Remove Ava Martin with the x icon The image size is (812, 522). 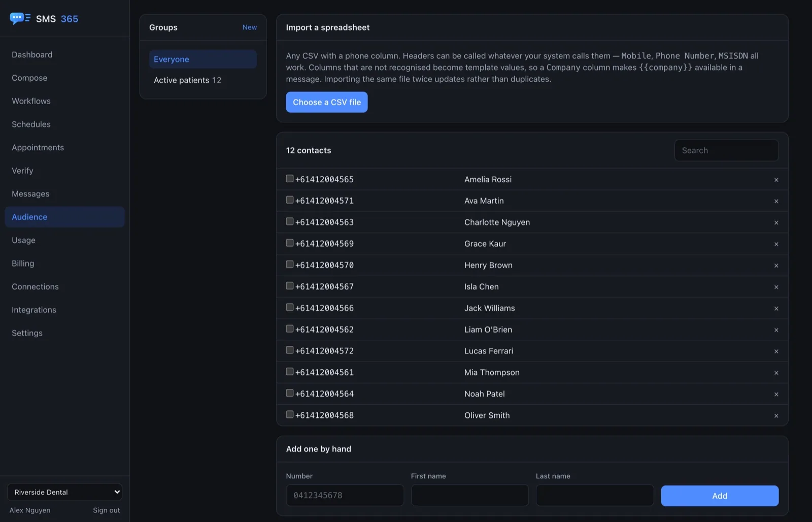click(x=776, y=201)
